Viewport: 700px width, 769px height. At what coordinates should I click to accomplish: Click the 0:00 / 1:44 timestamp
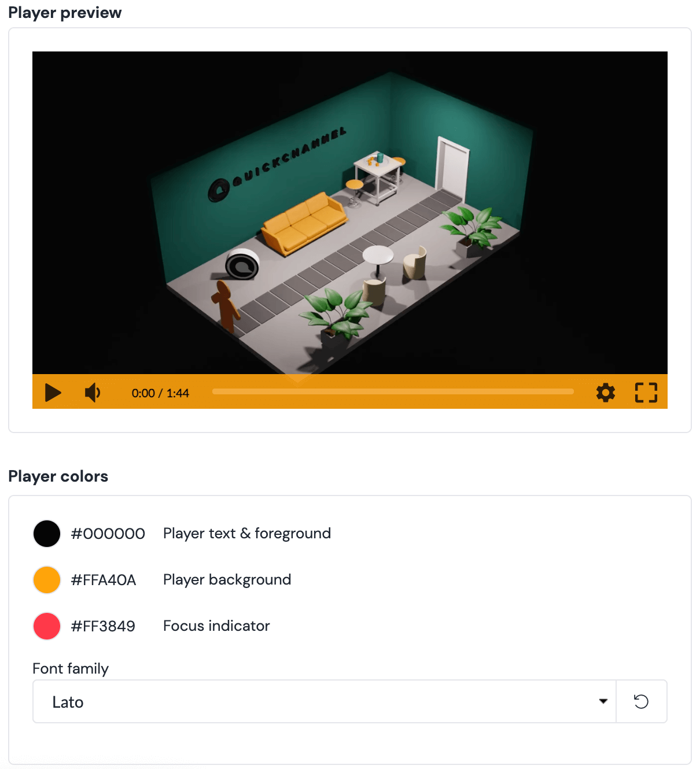pyautogui.click(x=160, y=393)
